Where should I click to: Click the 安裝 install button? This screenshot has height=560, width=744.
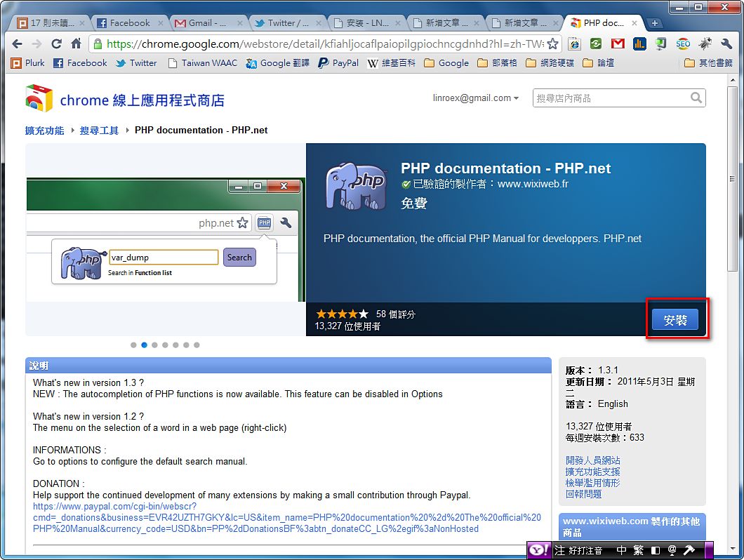(675, 320)
